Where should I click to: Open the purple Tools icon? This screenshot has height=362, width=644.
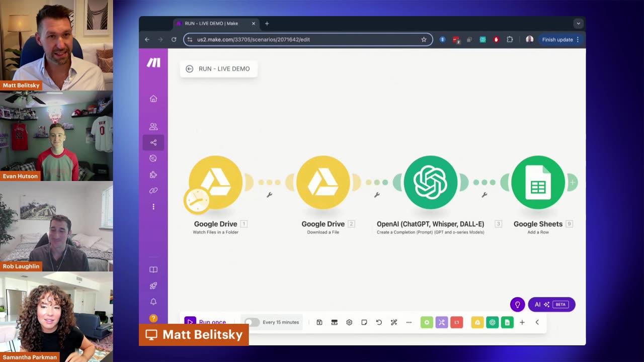[442, 322]
